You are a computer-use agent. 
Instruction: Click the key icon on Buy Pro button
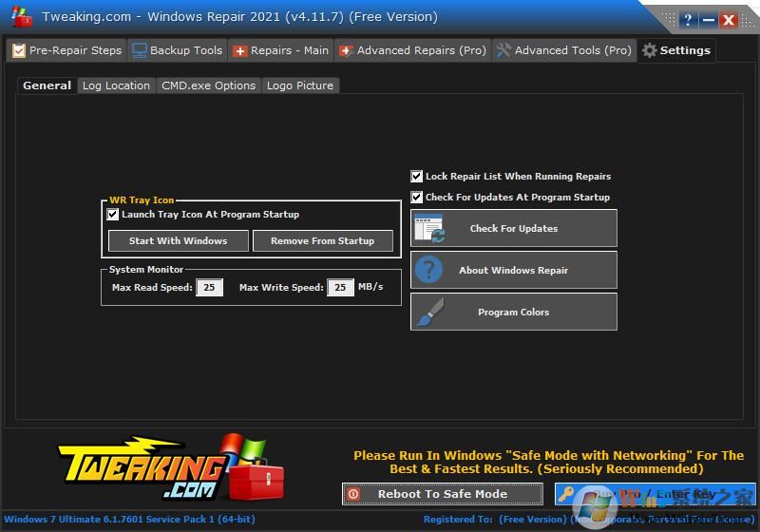565,494
